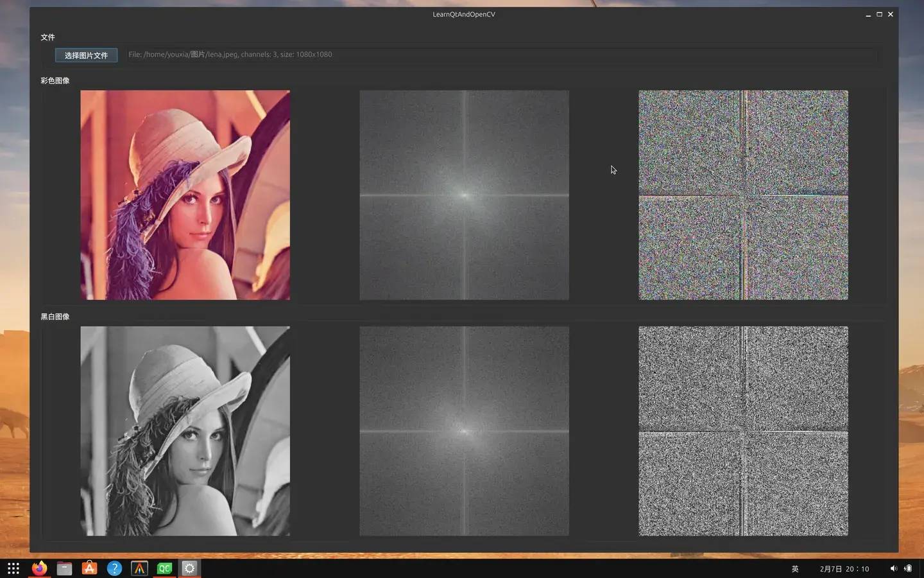The width and height of the screenshot is (924, 578).
Task: Open the file manager in taskbar
Action: point(64,568)
